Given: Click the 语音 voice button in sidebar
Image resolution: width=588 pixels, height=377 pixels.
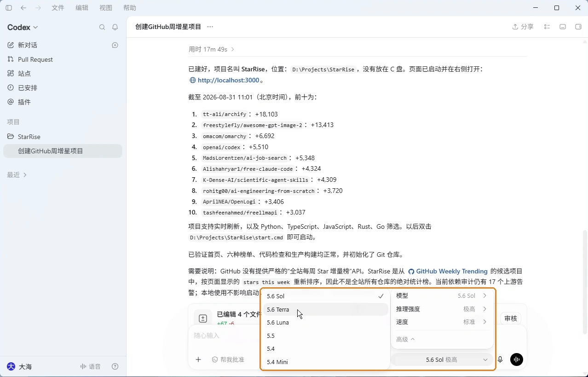Looking at the screenshot, I should [x=91, y=366].
